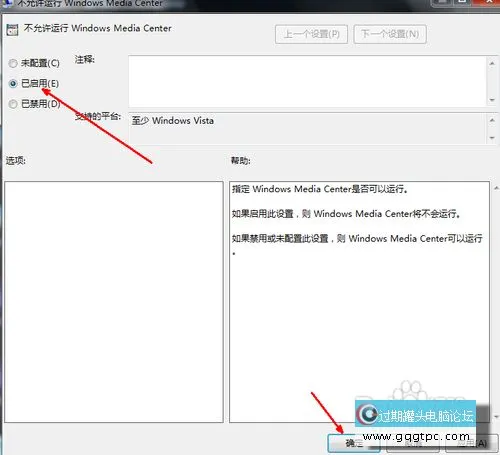Click the '如果启用此设置' help line
Image resolution: width=500 pixels, height=455 pixels.
pyautogui.click(x=346, y=214)
